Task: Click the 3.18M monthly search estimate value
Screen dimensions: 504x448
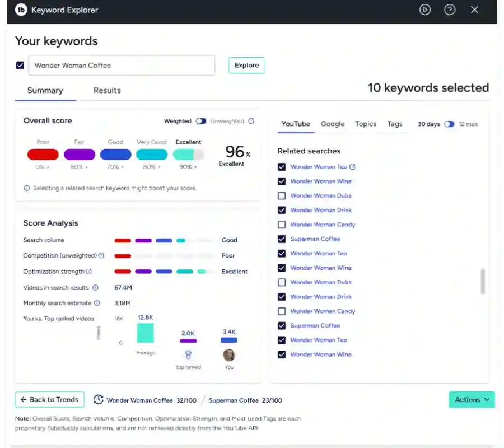Action: (123, 303)
